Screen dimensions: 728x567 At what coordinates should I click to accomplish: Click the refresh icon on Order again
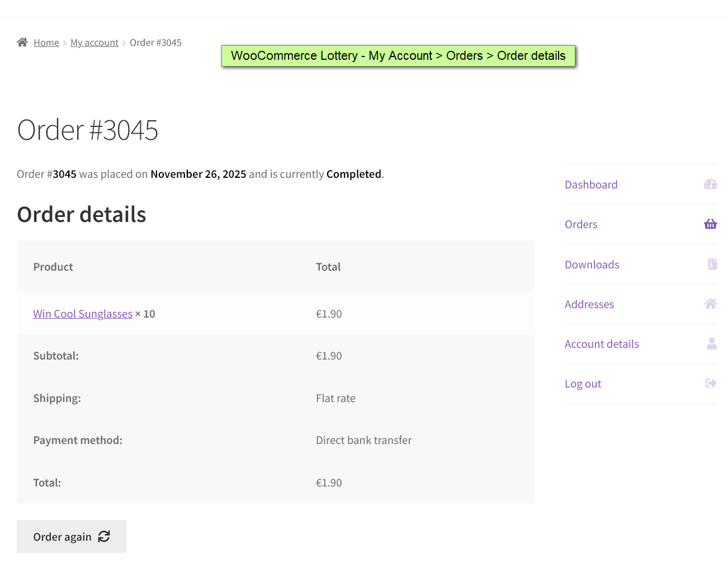click(x=104, y=537)
